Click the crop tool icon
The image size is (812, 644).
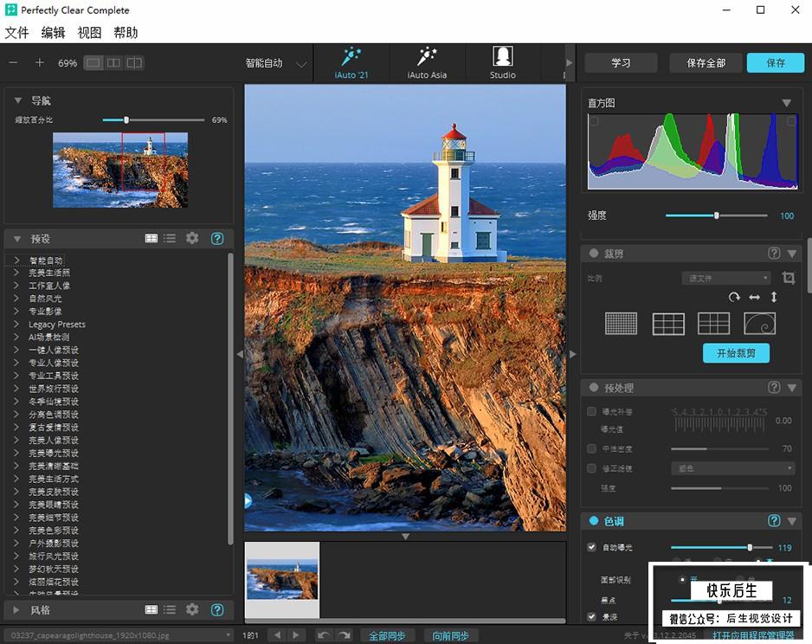pos(788,278)
